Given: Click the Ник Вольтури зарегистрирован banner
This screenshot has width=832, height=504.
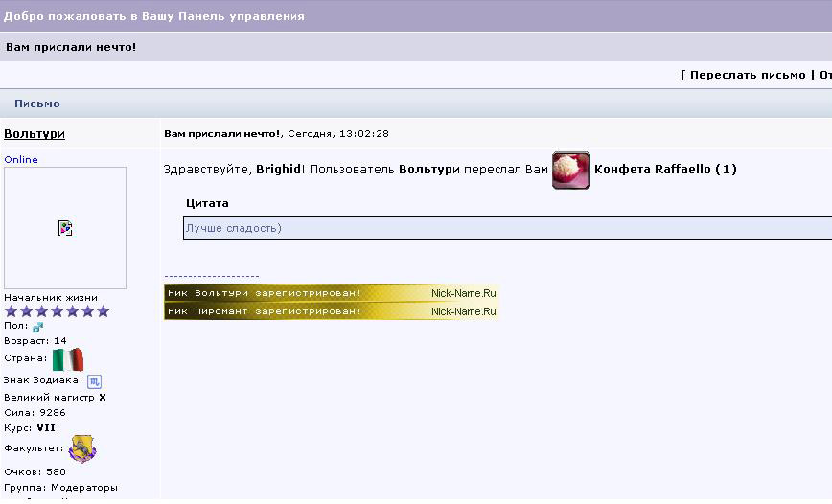Looking at the screenshot, I should pos(331,293).
